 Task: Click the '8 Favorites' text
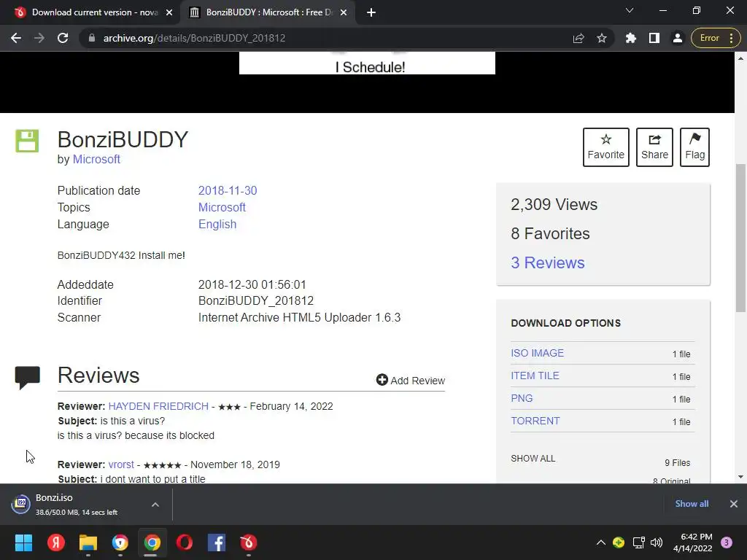click(x=550, y=233)
